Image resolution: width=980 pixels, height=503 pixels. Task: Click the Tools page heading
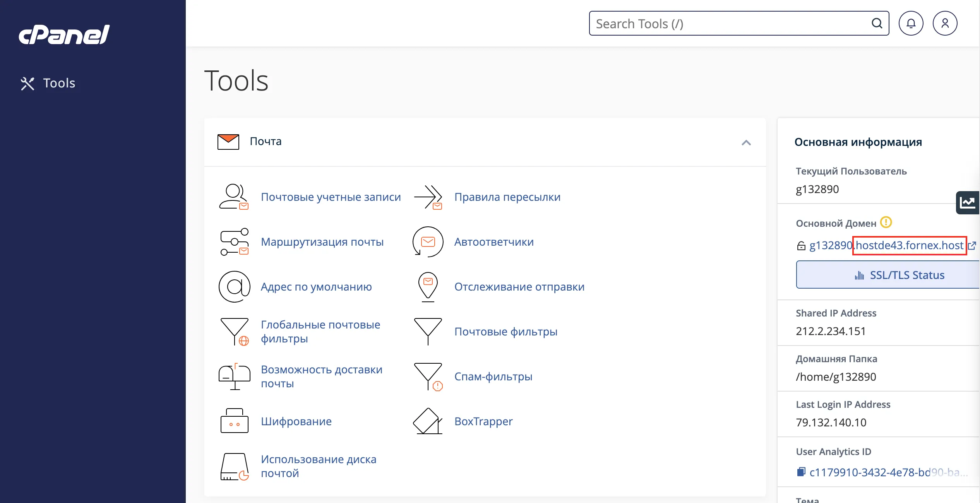(236, 81)
